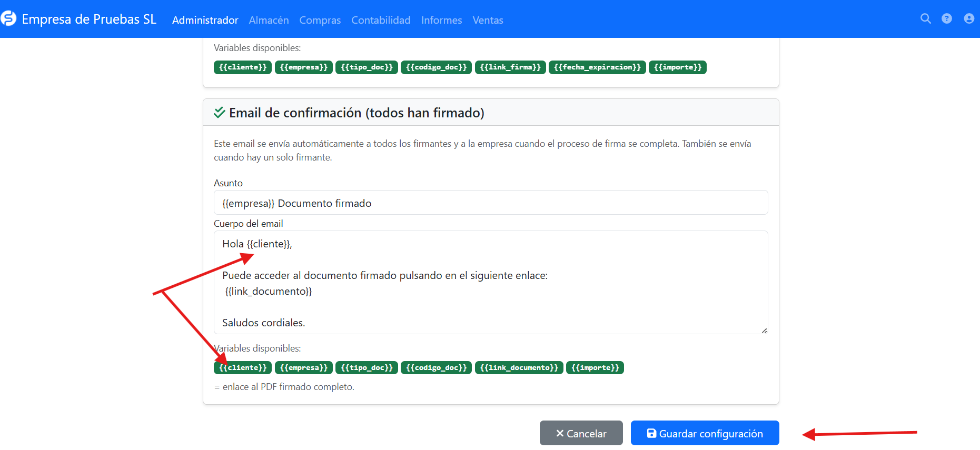Click inside the Cuerpo del email textarea
The image size is (980, 450).
[490, 305]
